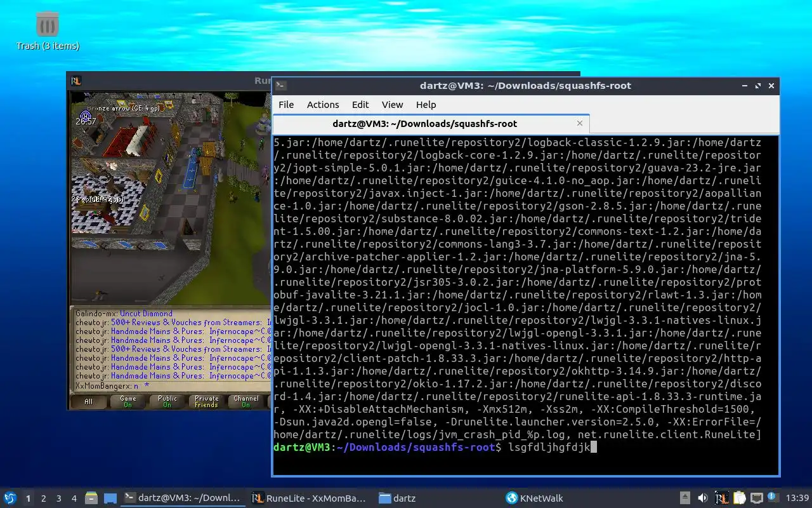Click the 13:39 clock in taskbar

coord(797,498)
